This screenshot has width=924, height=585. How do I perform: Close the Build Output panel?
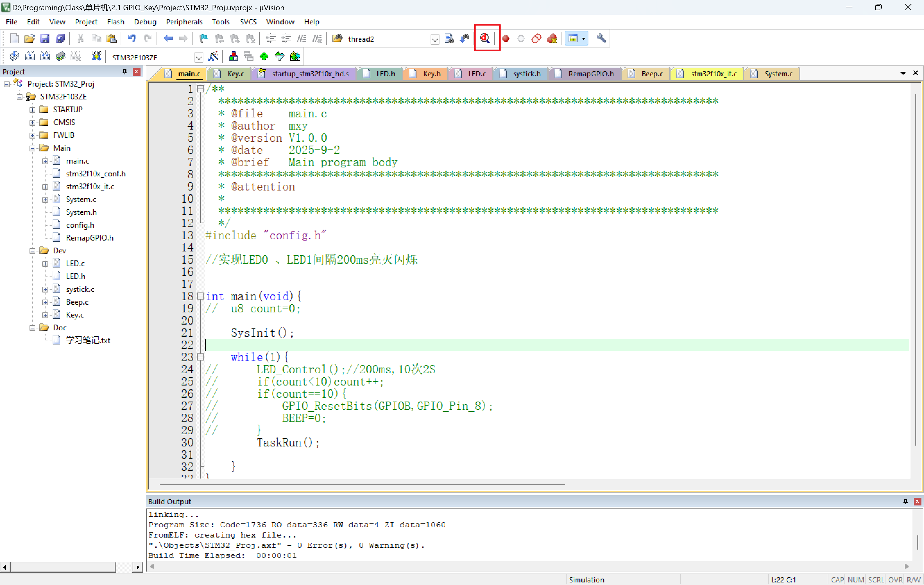[918, 501]
